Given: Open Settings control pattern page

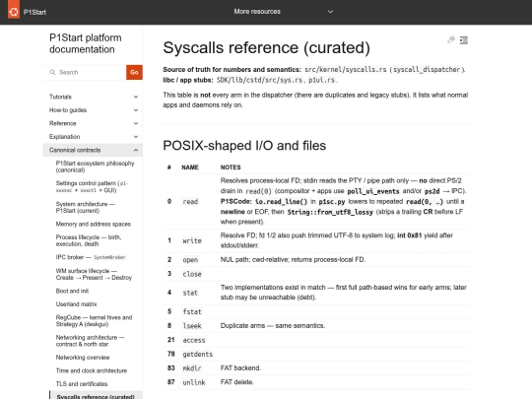Looking at the screenshot, I should click(92, 186).
